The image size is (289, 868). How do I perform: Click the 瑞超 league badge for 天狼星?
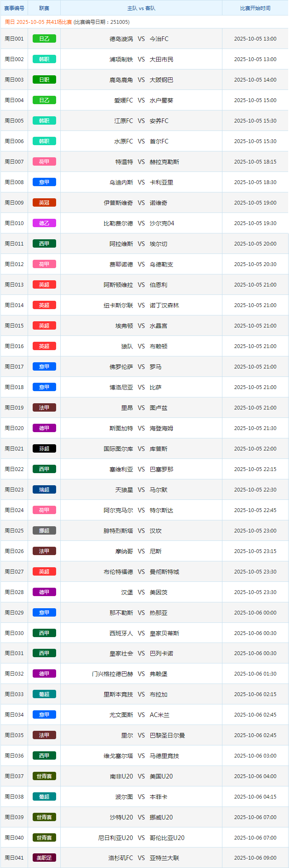tap(44, 490)
